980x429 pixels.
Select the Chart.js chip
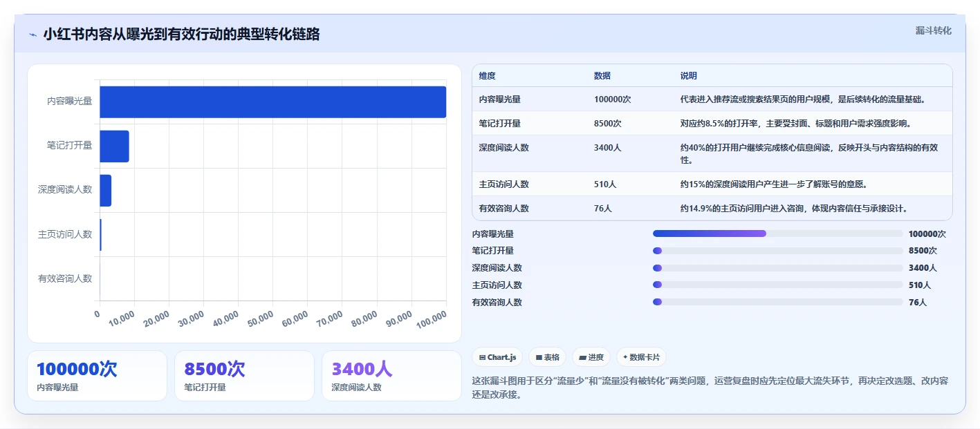497,357
